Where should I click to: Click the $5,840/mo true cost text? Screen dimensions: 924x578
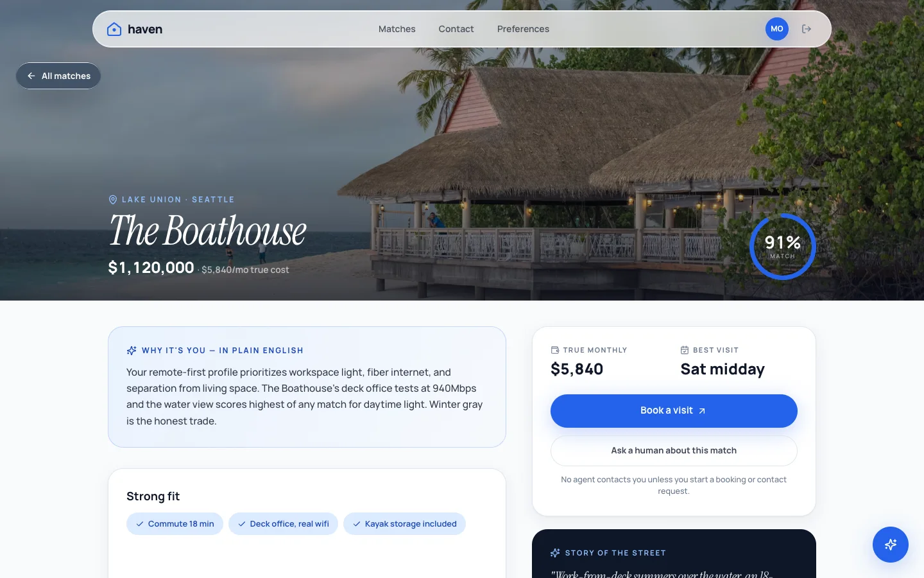pyautogui.click(x=245, y=270)
